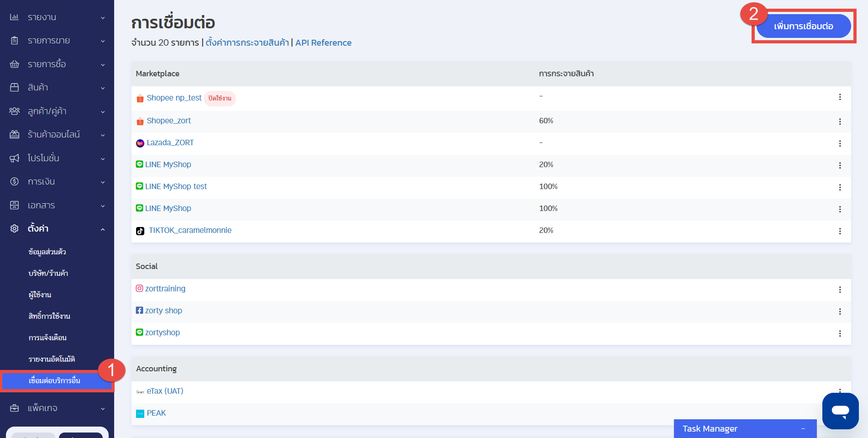
Task: Open three-dot menu for LINE MyShop 20% row
Action: coord(840,165)
